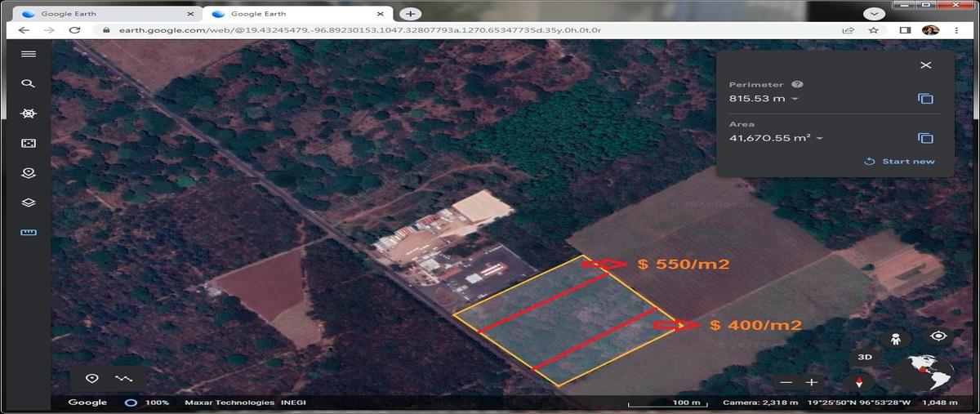This screenshot has width=980, height=414.
Task: Open Voyager ship wheel icon
Action: (x=29, y=114)
